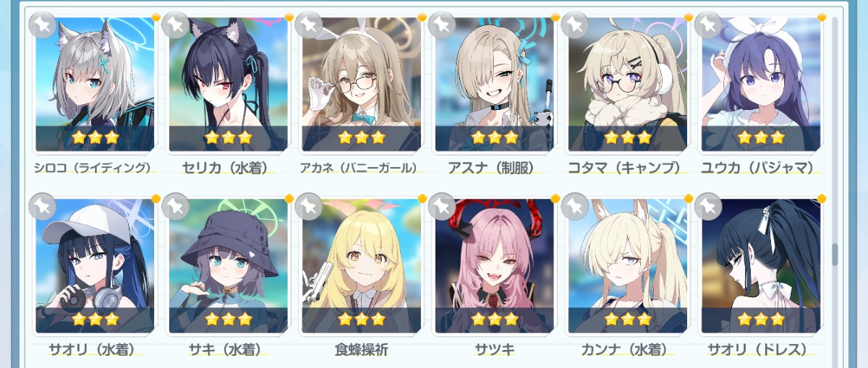Click the character list scrollbar thumb
Viewport: 868px width, 368px height.
click(835, 254)
